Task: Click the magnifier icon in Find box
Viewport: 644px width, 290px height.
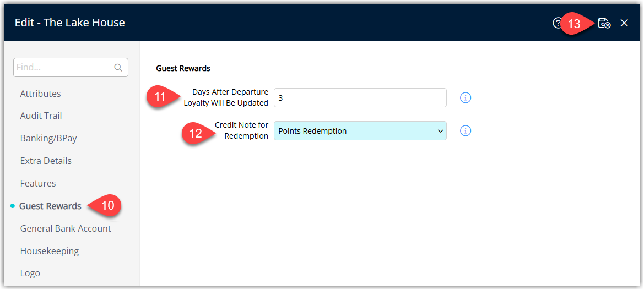Action: [118, 68]
